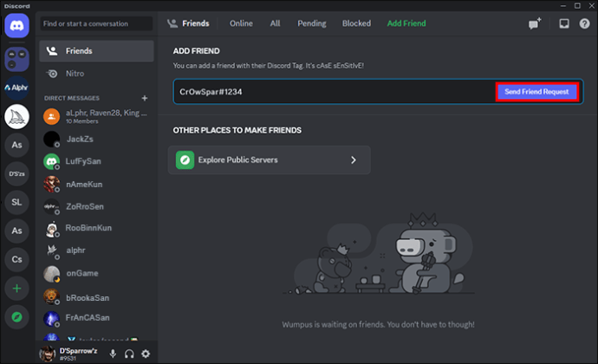Open the first As server

tap(16, 145)
